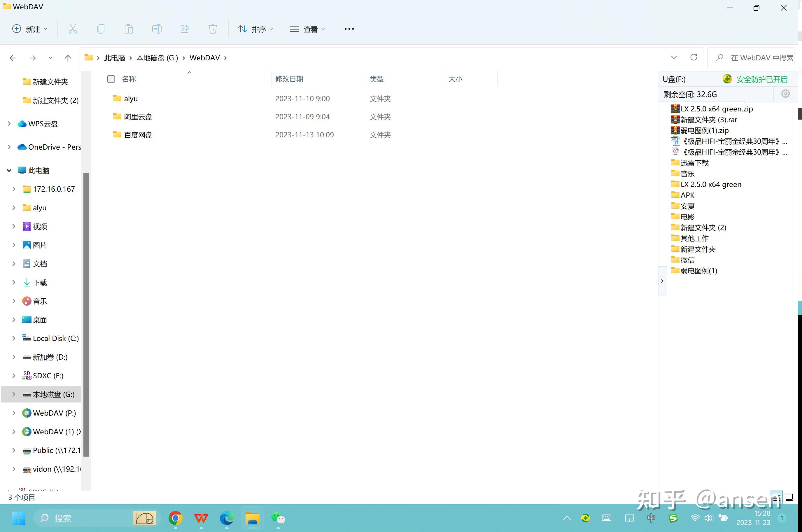Click the 安全防护已开启 shield icon
802x532 pixels.
click(727, 79)
